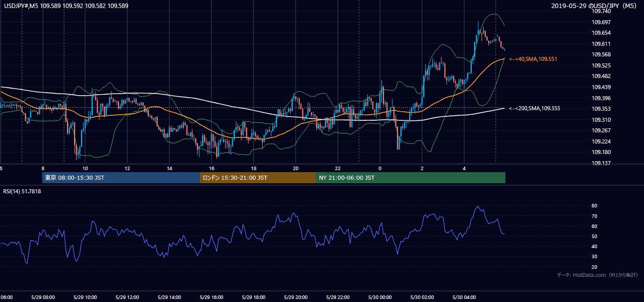Click the 5/29 22:00 bottom time label
The width and height of the screenshot is (644, 302).
click(337, 297)
